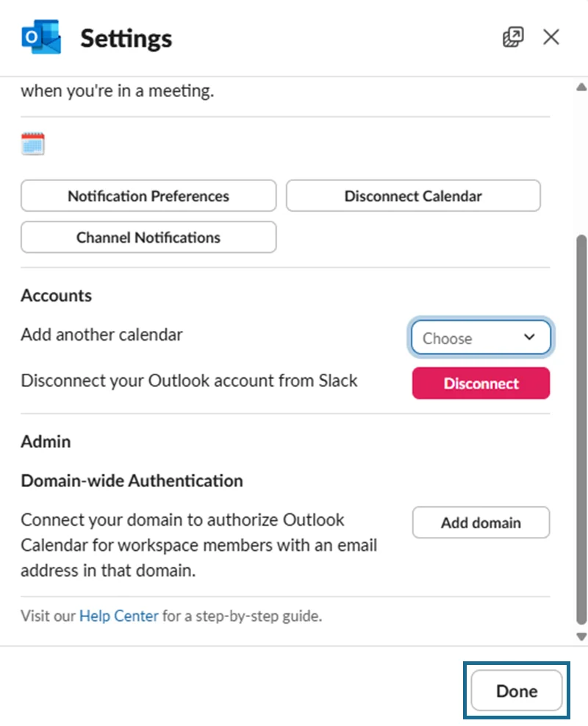
Task: Click the scrollbar up arrow
Action: pyautogui.click(x=581, y=87)
